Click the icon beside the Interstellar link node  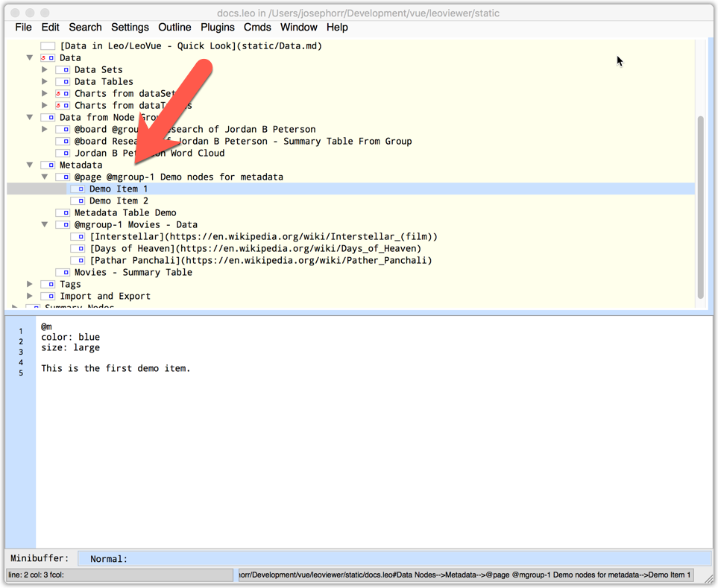tap(78, 236)
